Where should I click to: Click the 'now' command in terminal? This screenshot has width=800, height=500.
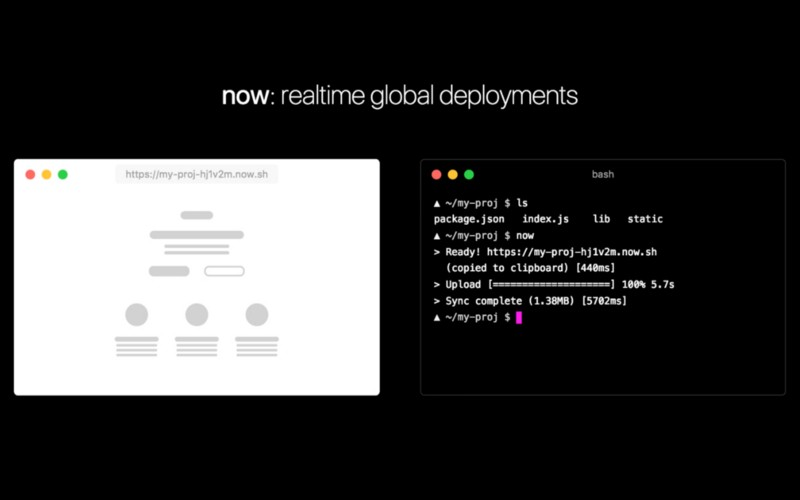pyautogui.click(x=525, y=236)
